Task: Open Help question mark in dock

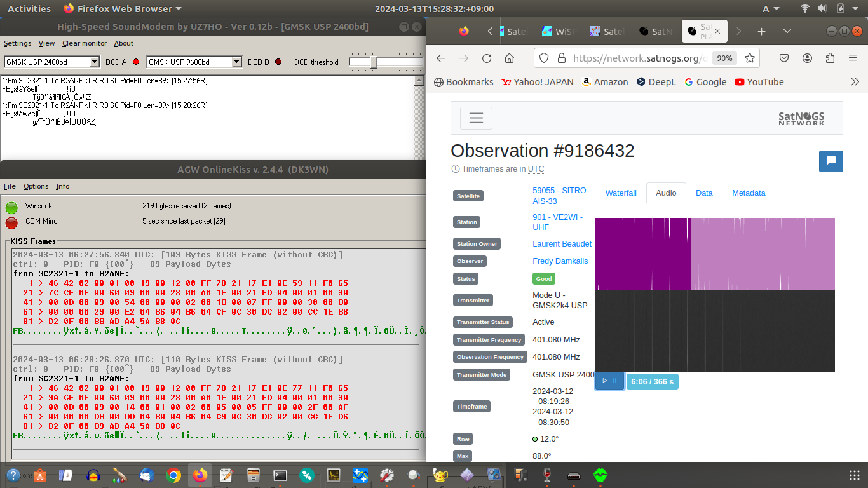Action: [12, 475]
